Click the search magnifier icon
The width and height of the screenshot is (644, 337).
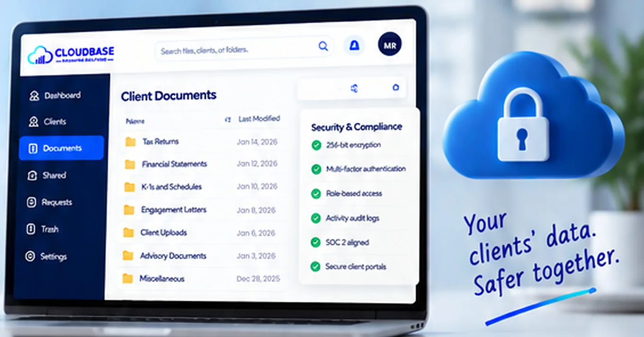[x=323, y=46]
